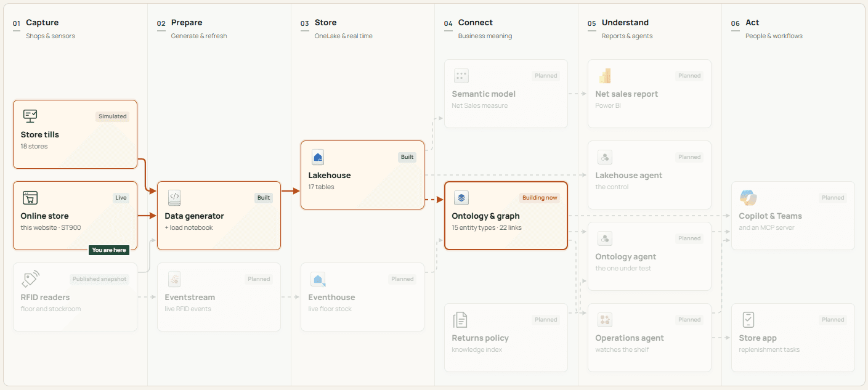
Task: Click the Eventstream icon
Action: pyautogui.click(x=174, y=279)
